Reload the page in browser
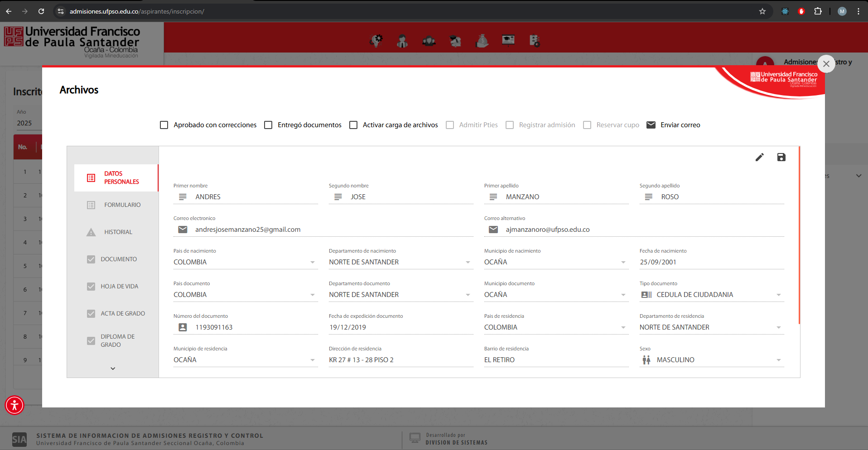This screenshot has height=450, width=868. (41, 11)
